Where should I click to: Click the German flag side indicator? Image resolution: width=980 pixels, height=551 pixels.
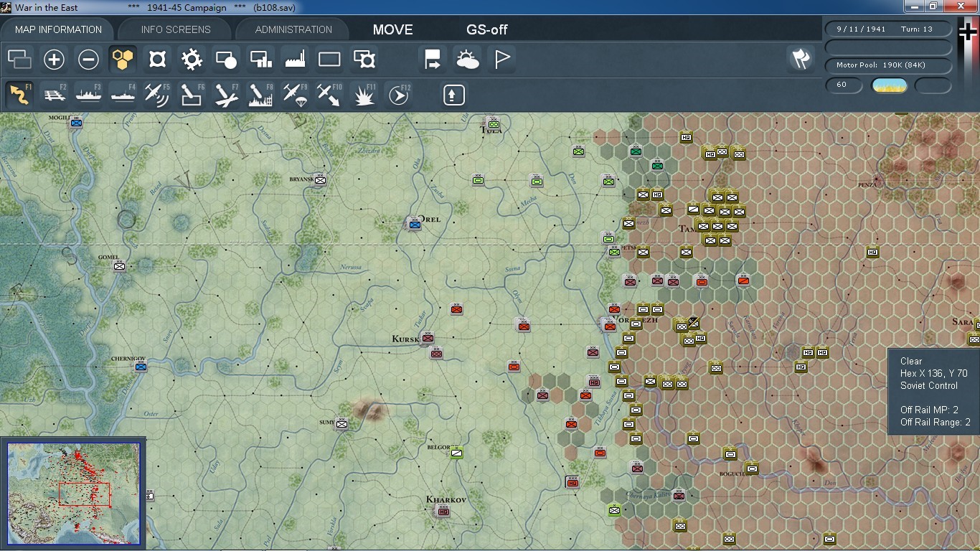(x=969, y=33)
